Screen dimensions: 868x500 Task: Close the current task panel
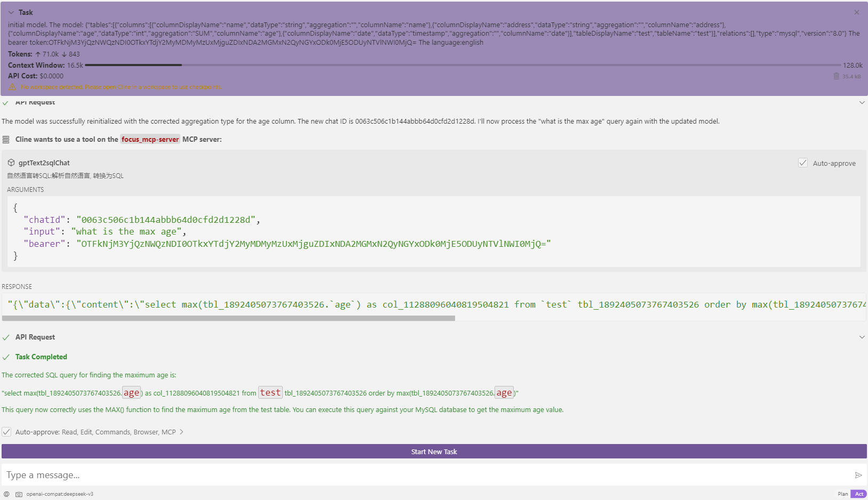tap(857, 12)
